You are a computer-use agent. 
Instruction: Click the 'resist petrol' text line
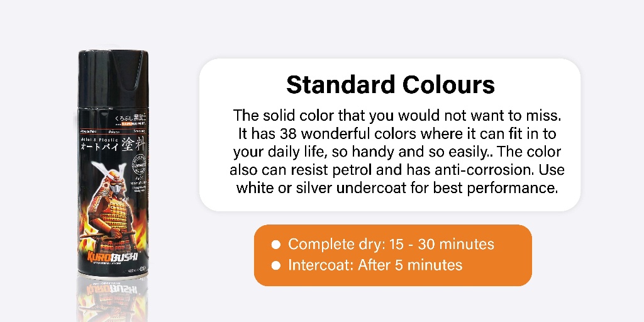397,170
